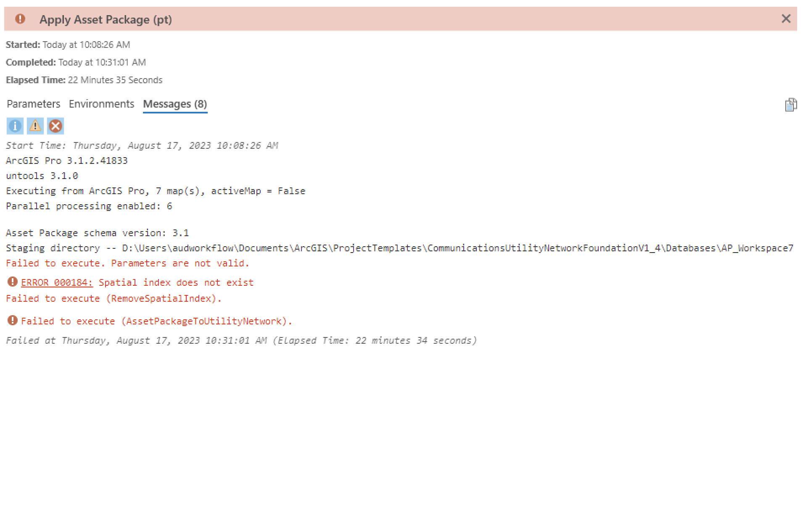Click the Started timestamp line
The height and width of the screenshot is (532, 803).
(x=68, y=45)
